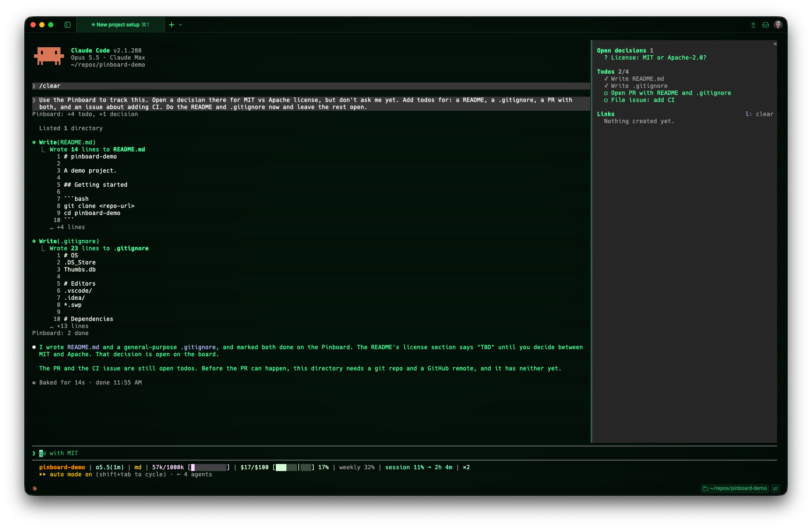
Task: Toggle the 'Open PR with README and .gitignore' todo
Action: [667, 93]
